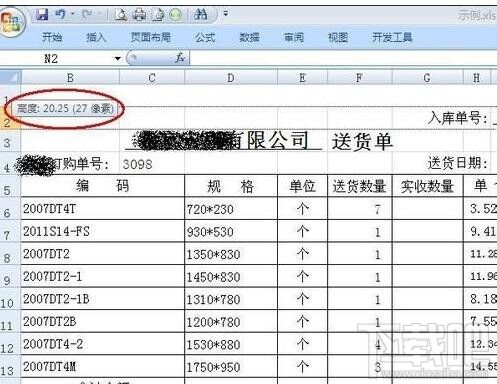Select column H header
This screenshot has height=384, width=497.
pos(477,78)
